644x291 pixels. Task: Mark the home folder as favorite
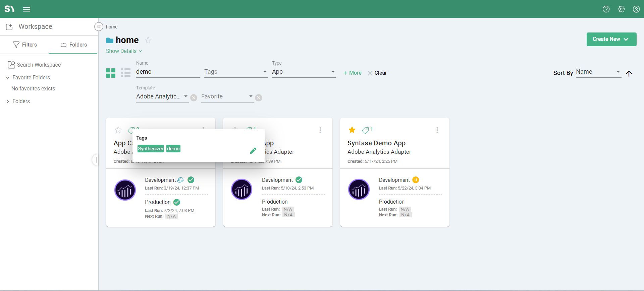point(148,40)
